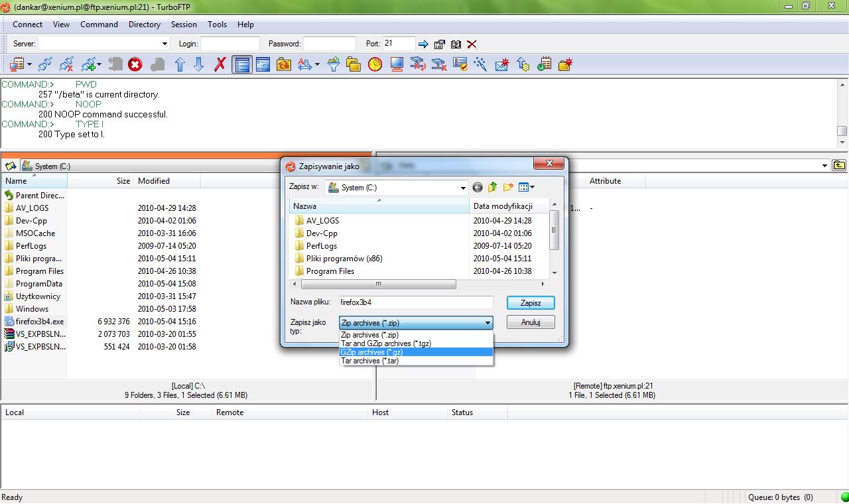849x504 pixels.
Task: Click the blue download arrow icon
Action: coord(198,64)
